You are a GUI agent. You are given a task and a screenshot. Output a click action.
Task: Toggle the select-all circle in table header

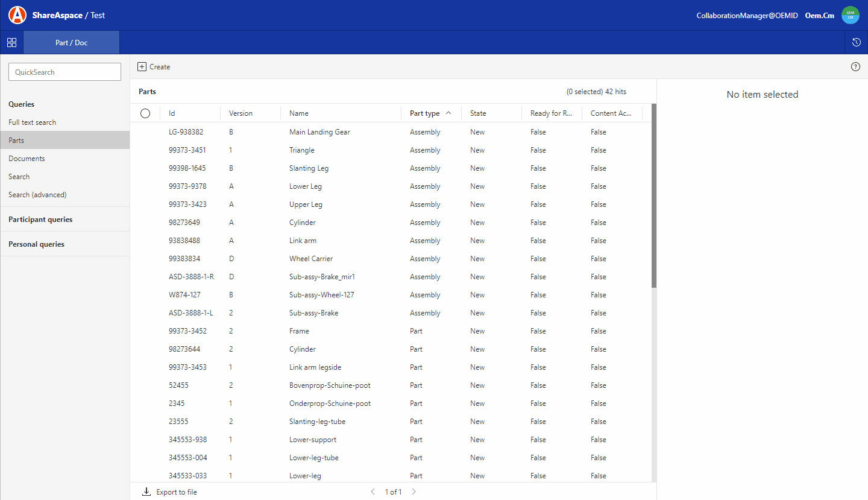coord(145,113)
